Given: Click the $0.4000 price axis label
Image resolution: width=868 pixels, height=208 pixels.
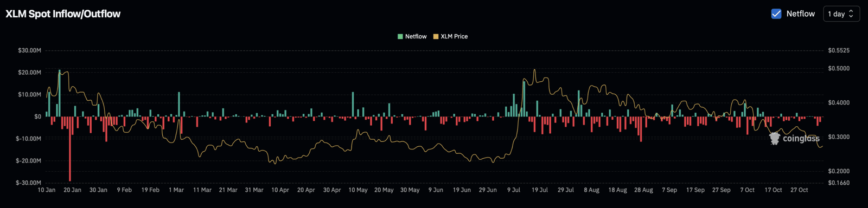Looking at the screenshot, I should point(839,103).
